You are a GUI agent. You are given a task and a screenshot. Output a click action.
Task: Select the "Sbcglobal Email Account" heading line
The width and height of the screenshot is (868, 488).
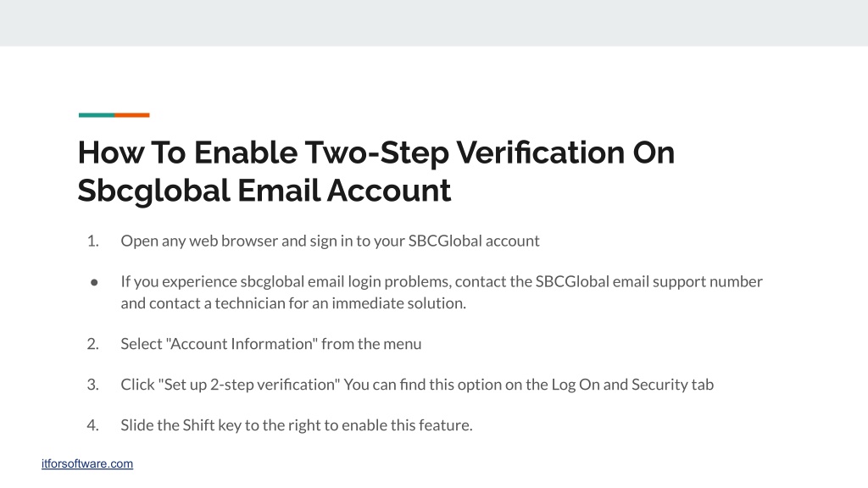click(x=264, y=191)
